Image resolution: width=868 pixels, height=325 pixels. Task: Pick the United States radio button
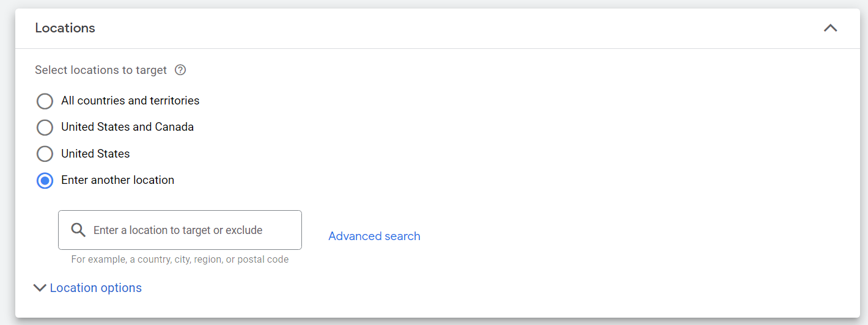pos(45,154)
